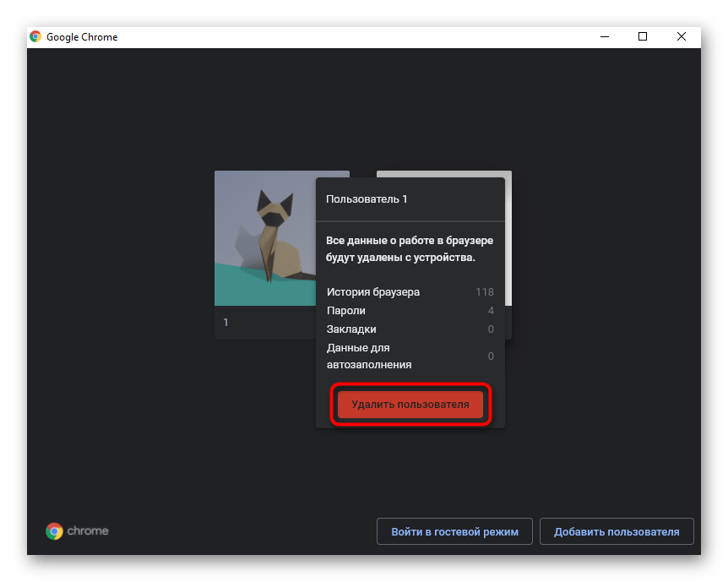The height and width of the screenshot is (582, 728).
Task: Click the История браузера row label
Action: click(x=372, y=292)
